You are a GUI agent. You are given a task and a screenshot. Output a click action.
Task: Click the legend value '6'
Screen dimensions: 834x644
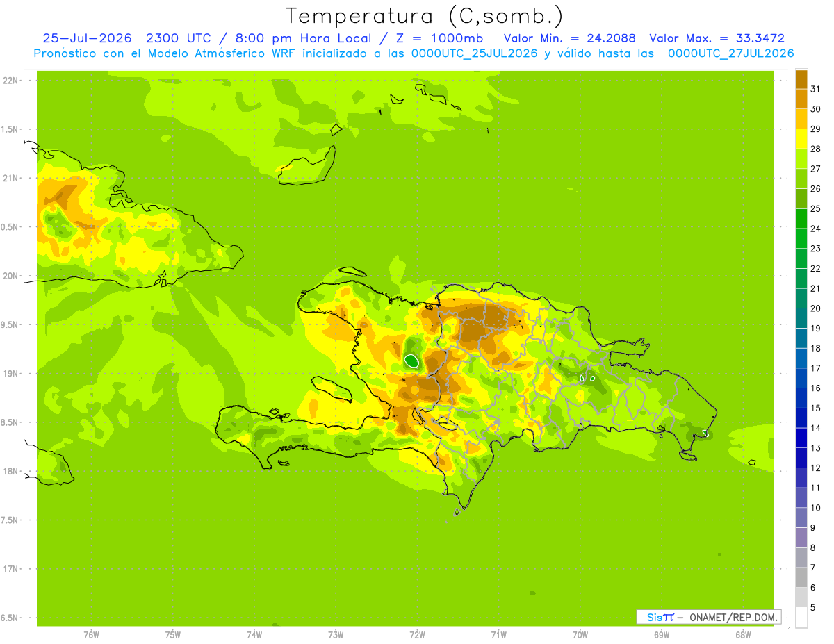(813, 588)
